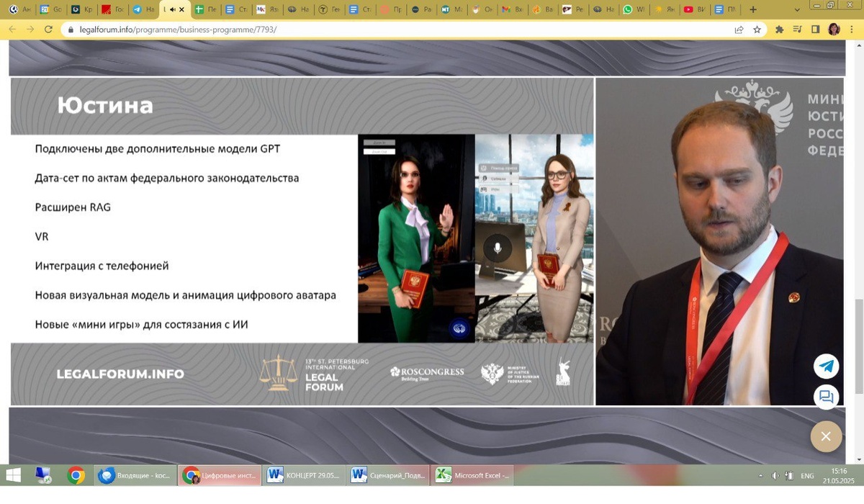
Task: Switch to the Microsoft Excel taskbar window
Action: (x=472, y=475)
